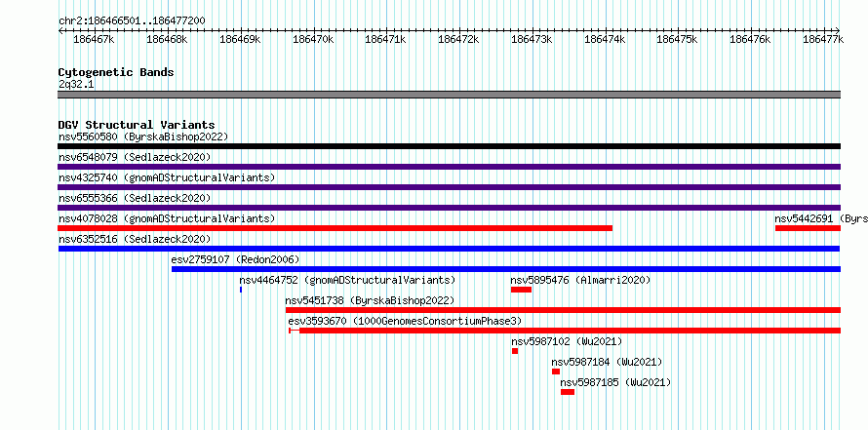Open esv2759107 (Redon2006) label

235,259
